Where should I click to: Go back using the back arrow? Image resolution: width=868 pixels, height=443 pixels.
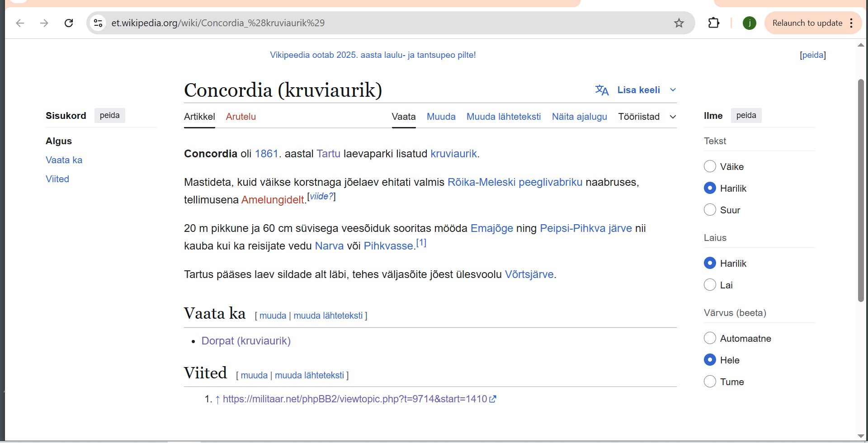click(20, 23)
